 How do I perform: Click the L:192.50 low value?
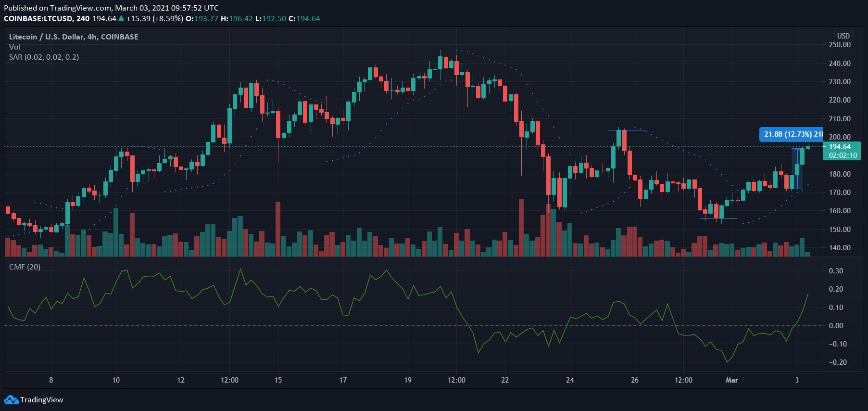[270, 18]
